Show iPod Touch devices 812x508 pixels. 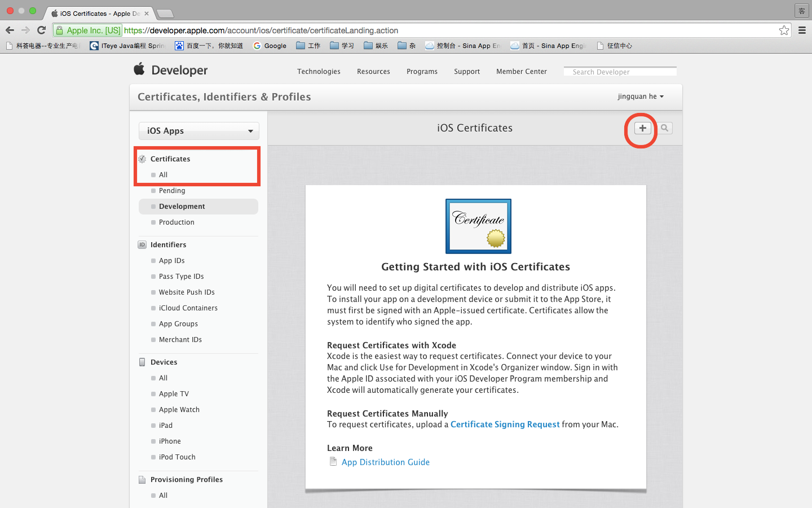tap(177, 457)
